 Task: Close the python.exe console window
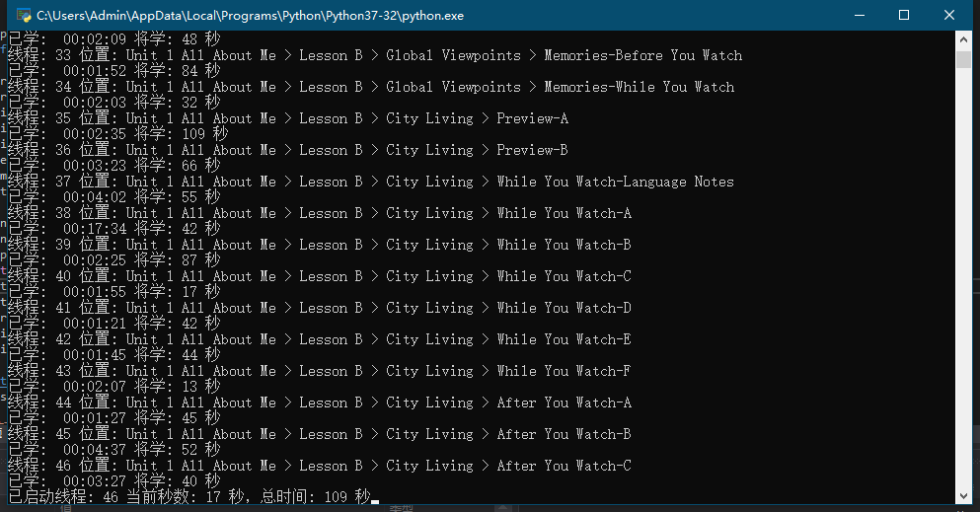(x=948, y=15)
